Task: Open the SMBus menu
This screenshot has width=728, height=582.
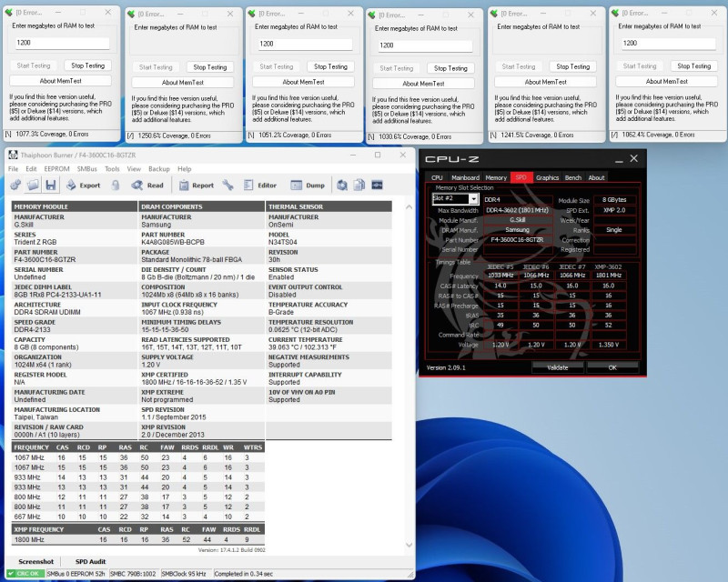Action: click(x=86, y=169)
